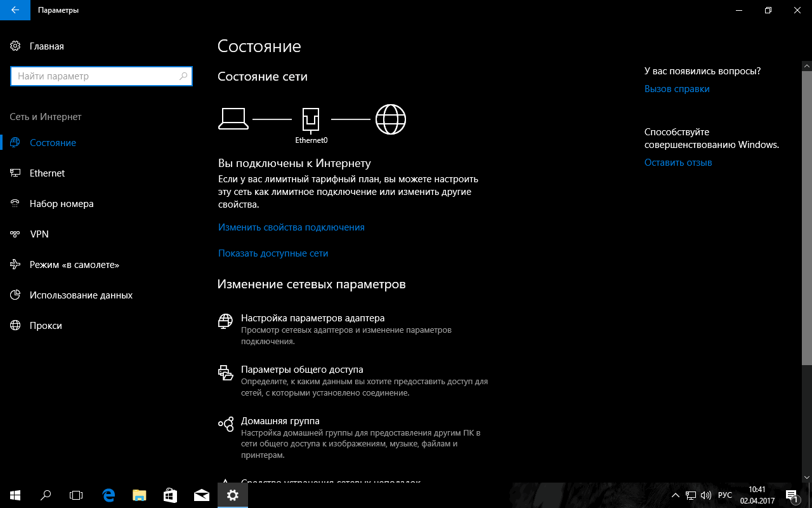Switch input language via РУС indicator
The width and height of the screenshot is (812, 508).
(725, 495)
